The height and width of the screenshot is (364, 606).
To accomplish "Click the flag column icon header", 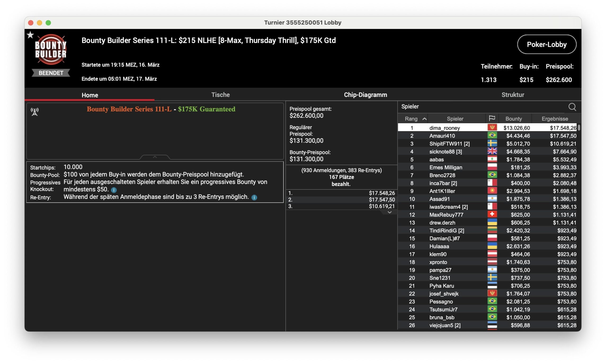I will point(492,119).
